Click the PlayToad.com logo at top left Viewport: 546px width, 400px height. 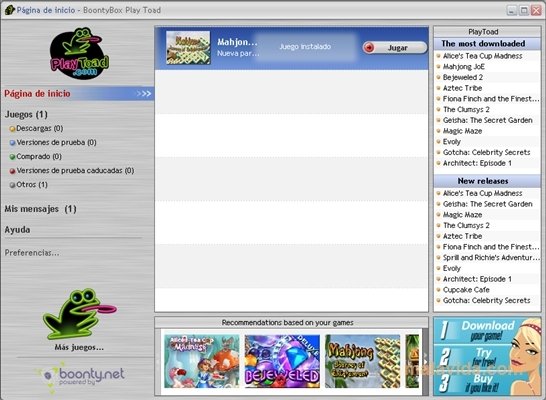point(79,53)
